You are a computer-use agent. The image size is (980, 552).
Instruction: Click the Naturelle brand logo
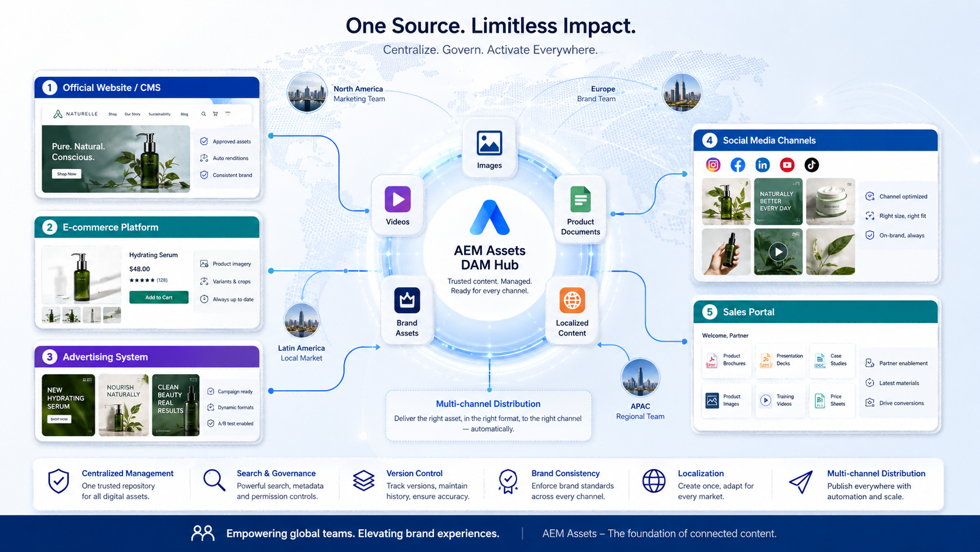[x=76, y=114]
